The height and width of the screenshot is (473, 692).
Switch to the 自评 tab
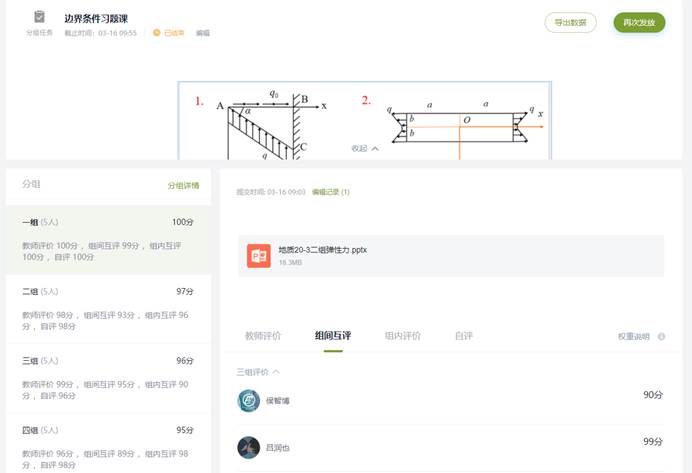(x=463, y=336)
